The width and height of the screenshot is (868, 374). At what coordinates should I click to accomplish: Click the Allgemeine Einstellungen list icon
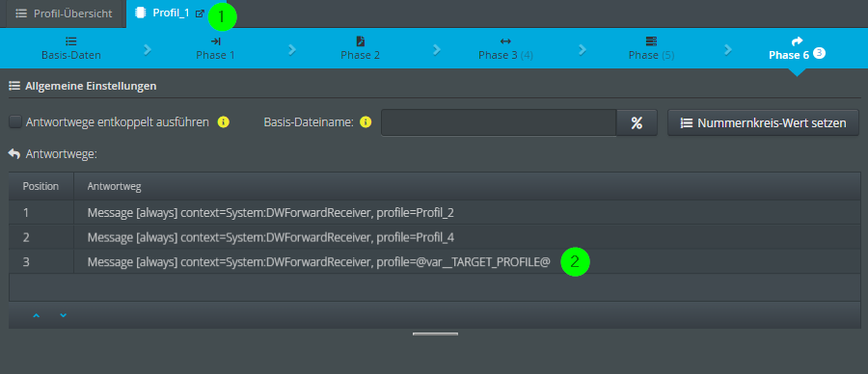click(14, 87)
